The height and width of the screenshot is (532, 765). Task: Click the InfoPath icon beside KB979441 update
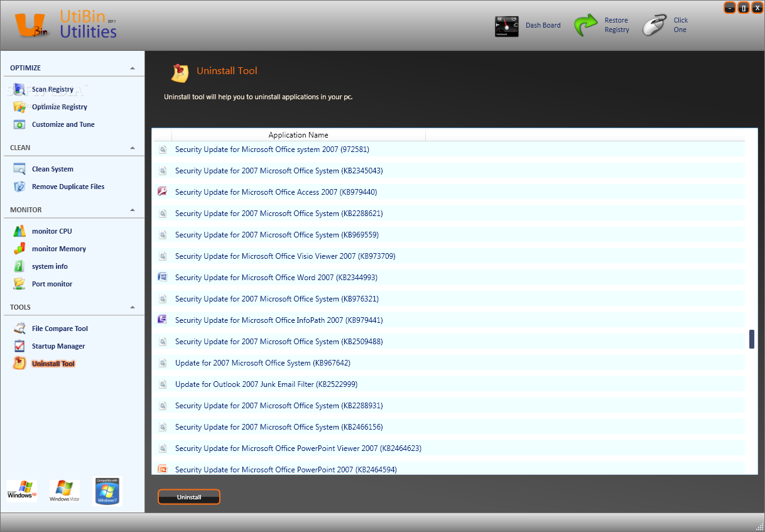pos(163,320)
